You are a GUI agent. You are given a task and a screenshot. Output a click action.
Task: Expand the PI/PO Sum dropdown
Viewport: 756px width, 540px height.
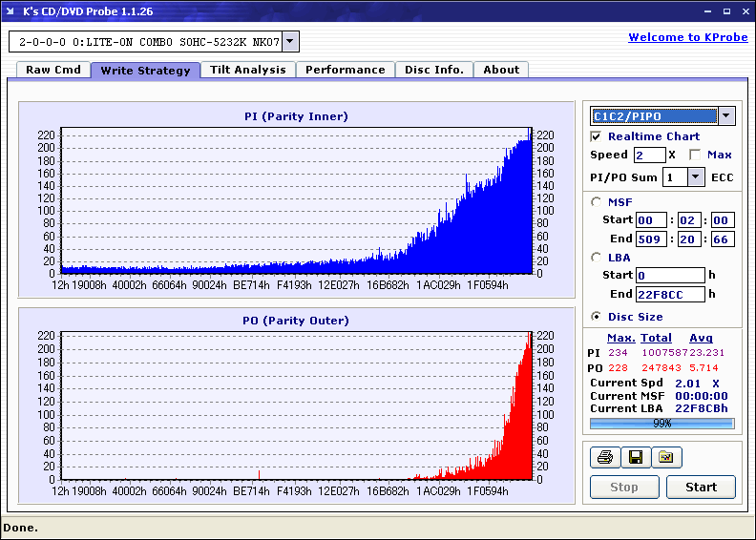tap(695, 177)
